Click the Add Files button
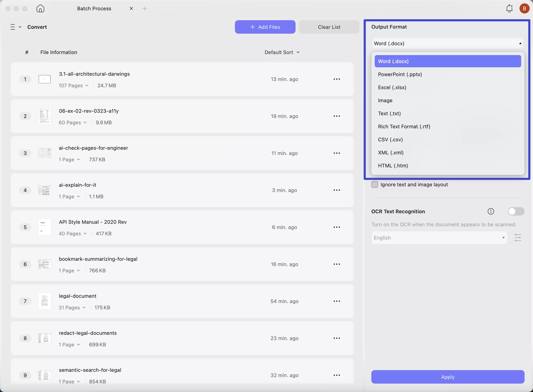The image size is (533, 392). click(265, 27)
